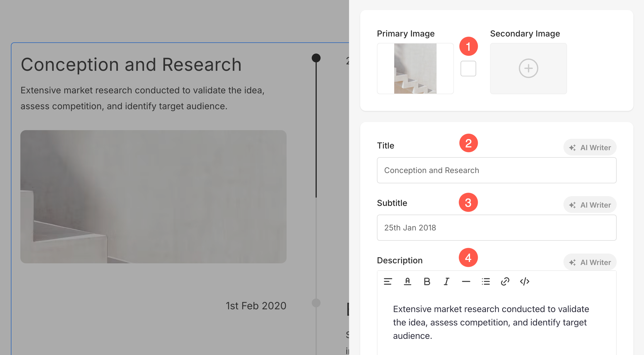The height and width of the screenshot is (355, 644).
Task: Click the Title field containing Conception and Research
Action: pyautogui.click(x=497, y=170)
